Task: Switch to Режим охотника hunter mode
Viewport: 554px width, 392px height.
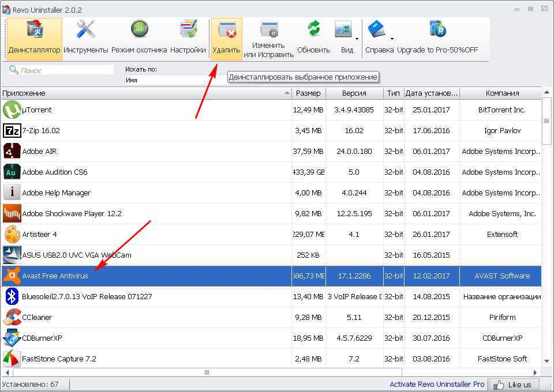Action: [x=139, y=37]
